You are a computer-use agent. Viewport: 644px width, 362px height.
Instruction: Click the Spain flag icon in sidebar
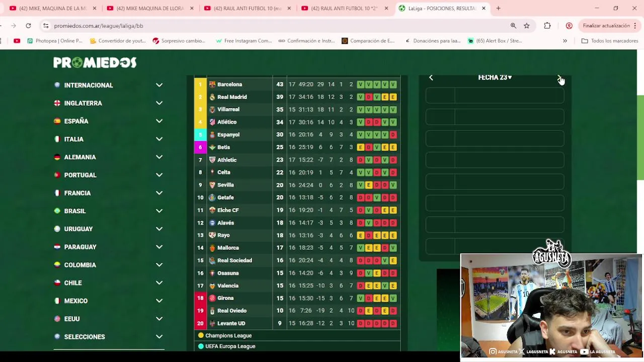57,121
